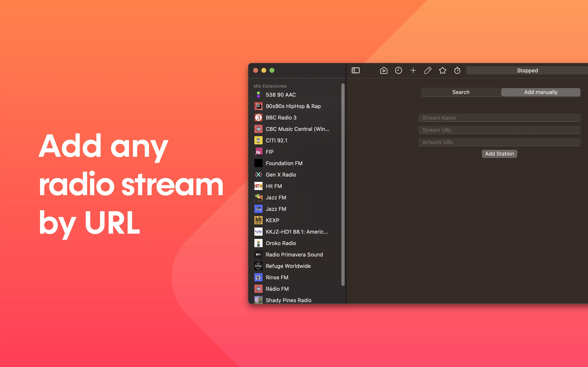
Task: Focus the Stream URL text field
Action: click(499, 130)
